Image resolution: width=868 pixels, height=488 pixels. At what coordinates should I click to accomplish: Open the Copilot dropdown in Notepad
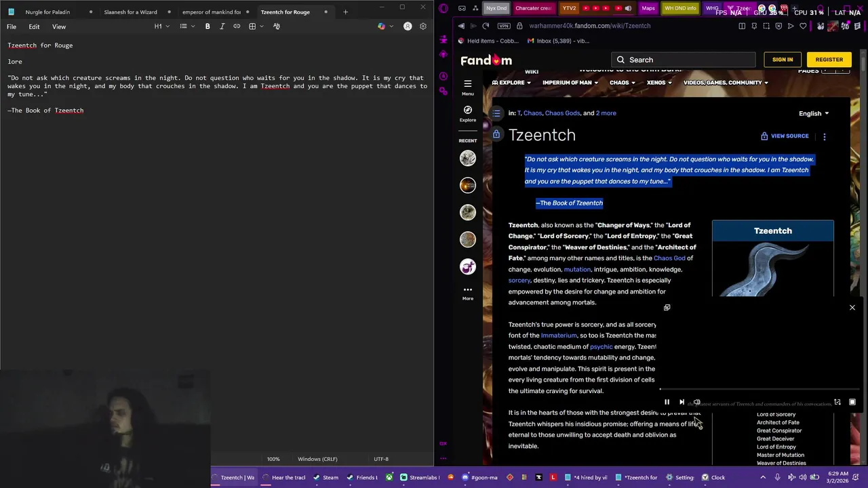(x=385, y=26)
